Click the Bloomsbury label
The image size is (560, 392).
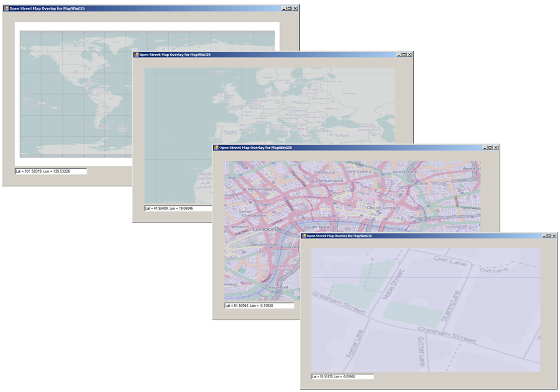[262, 189]
